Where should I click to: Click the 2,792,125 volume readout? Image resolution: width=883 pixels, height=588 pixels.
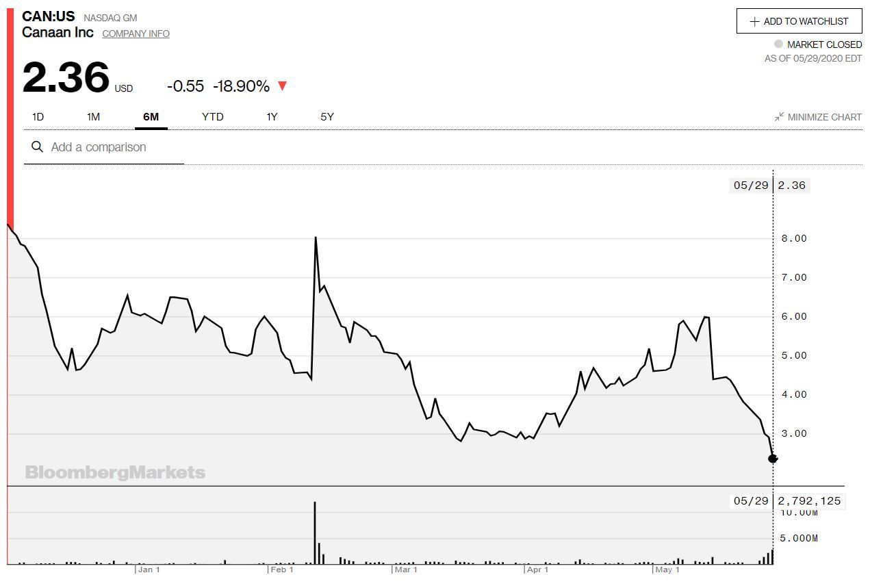tap(809, 501)
